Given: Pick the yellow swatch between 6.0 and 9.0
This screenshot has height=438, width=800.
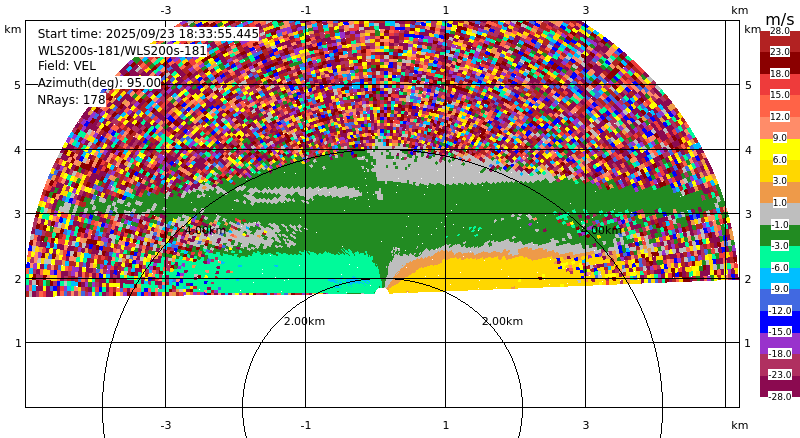Looking at the screenshot, I should pos(780,149).
